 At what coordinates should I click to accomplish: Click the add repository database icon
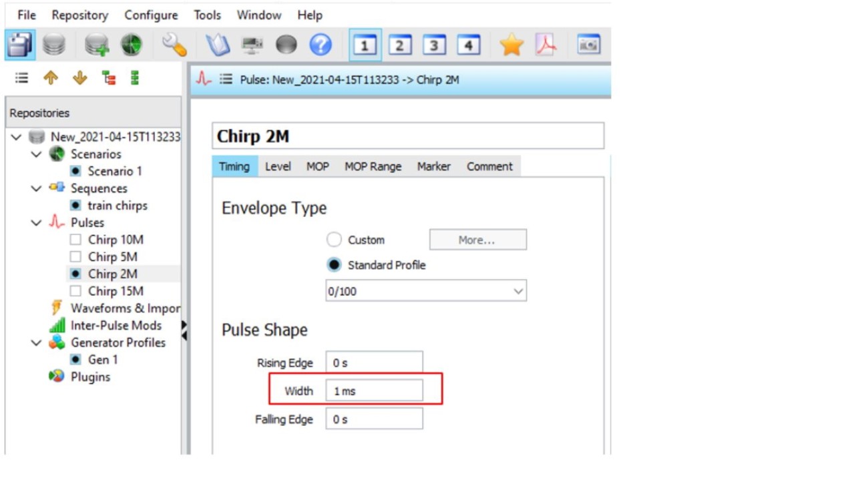pos(97,45)
